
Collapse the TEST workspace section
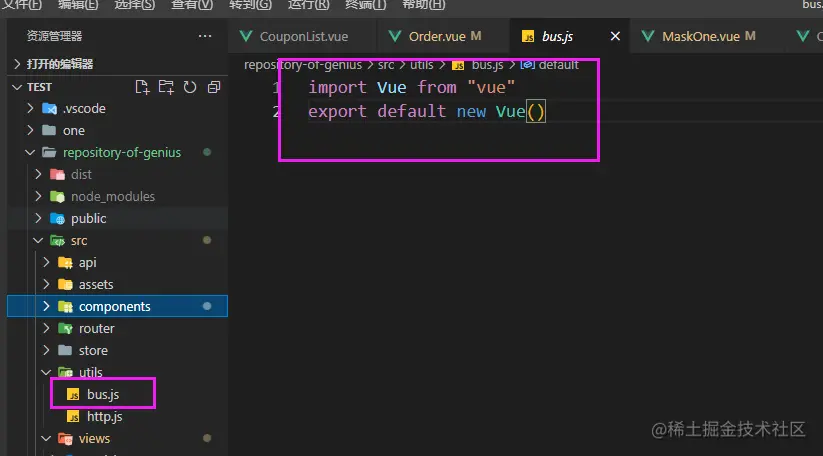coord(17,87)
